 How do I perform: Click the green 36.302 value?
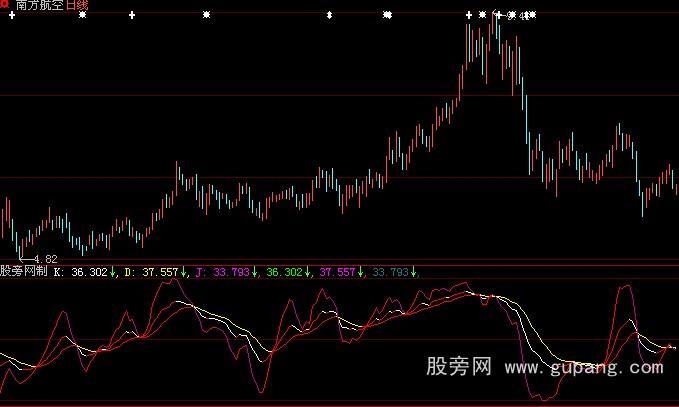pos(284,272)
